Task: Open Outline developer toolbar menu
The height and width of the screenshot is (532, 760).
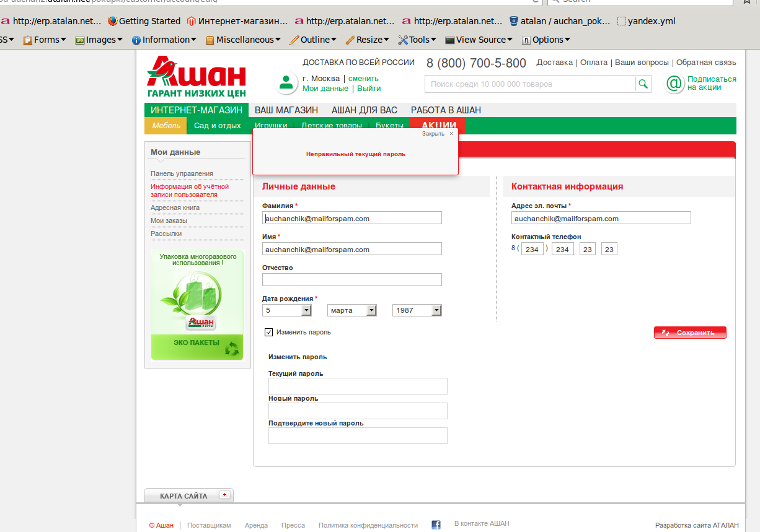Action: pos(314,40)
